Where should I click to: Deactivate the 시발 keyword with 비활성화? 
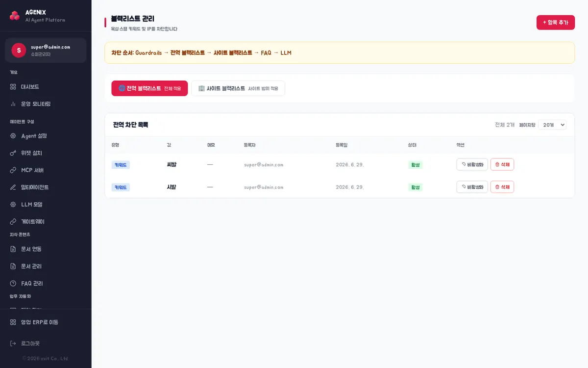pyautogui.click(x=472, y=187)
